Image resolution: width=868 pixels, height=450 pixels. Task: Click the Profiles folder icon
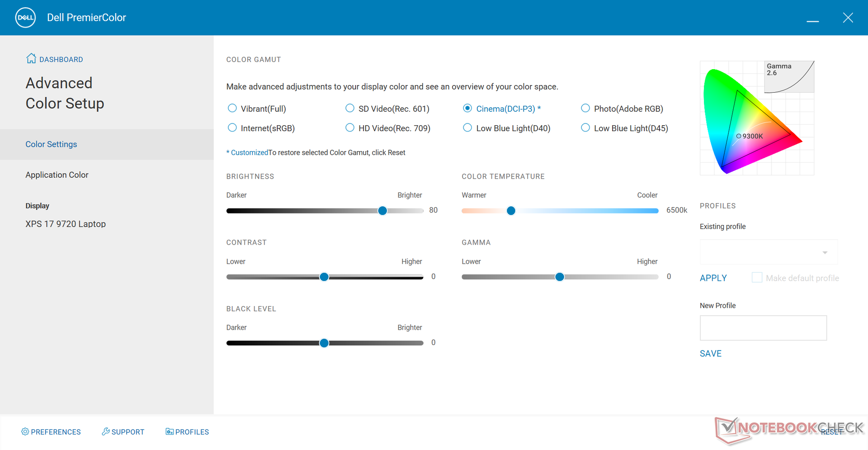click(x=170, y=431)
